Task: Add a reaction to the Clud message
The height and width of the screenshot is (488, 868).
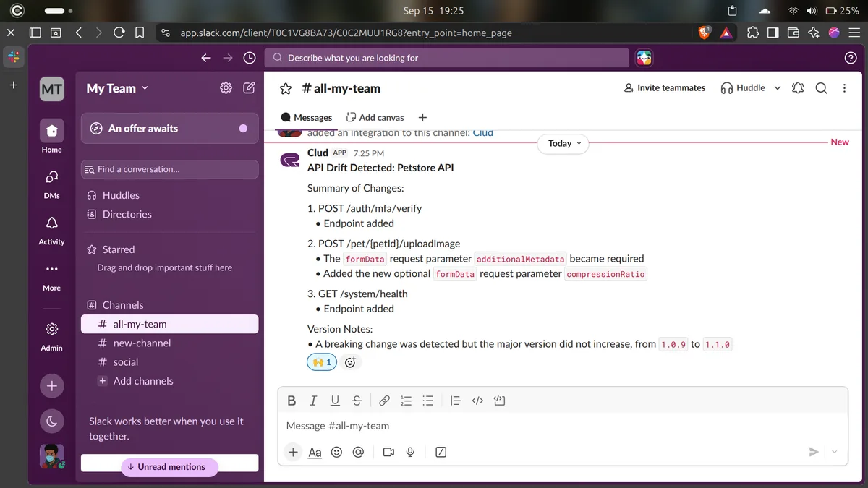Action: (x=351, y=362)
